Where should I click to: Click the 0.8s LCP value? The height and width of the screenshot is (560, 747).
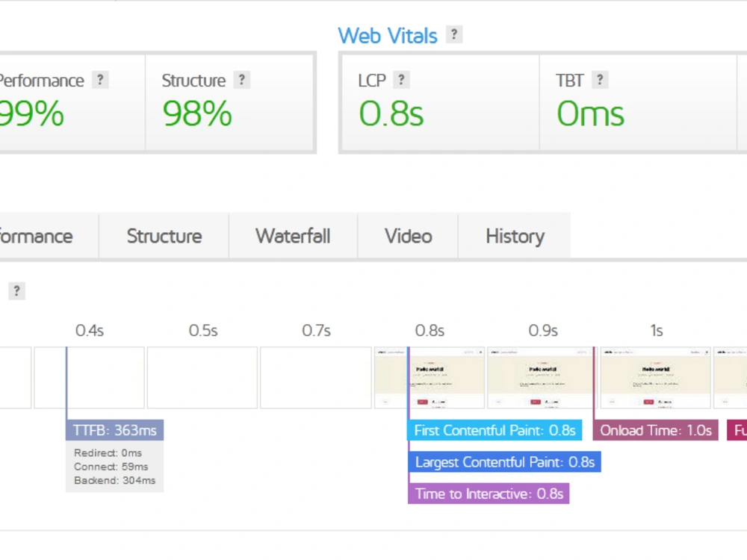(391, 114)
